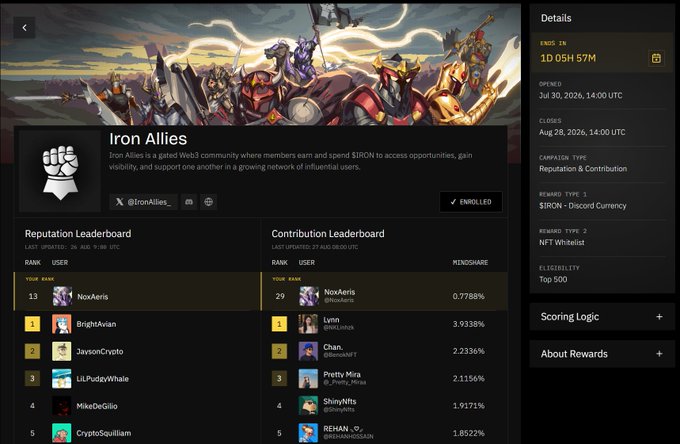Image resolution: width=680 pixels, height=444 pixels.
Task: Click the Reputation & Contribution campaign type
Action: [x=583, y=169]
